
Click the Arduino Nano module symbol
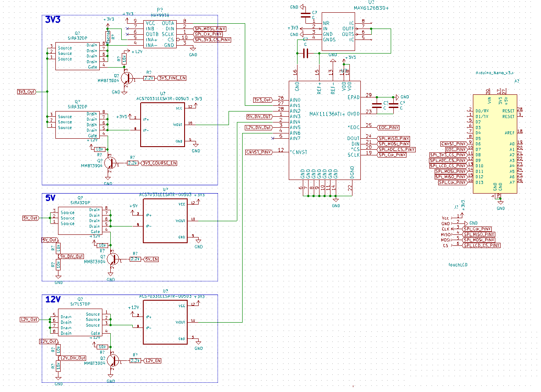tap(494, 144)
